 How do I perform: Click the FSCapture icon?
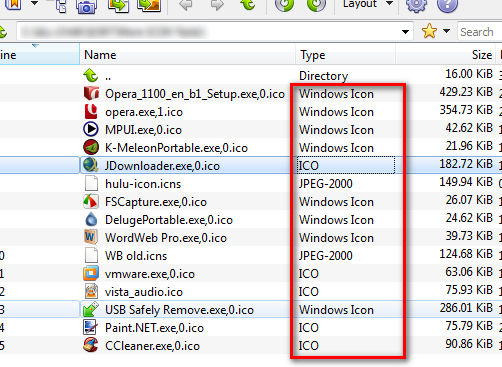click(91, 201)
